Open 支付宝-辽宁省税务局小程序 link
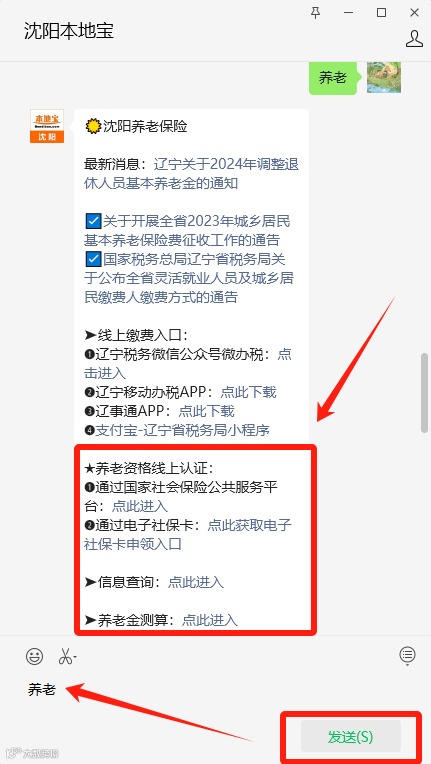Screen dimensions: 431x764 [183, 430]
